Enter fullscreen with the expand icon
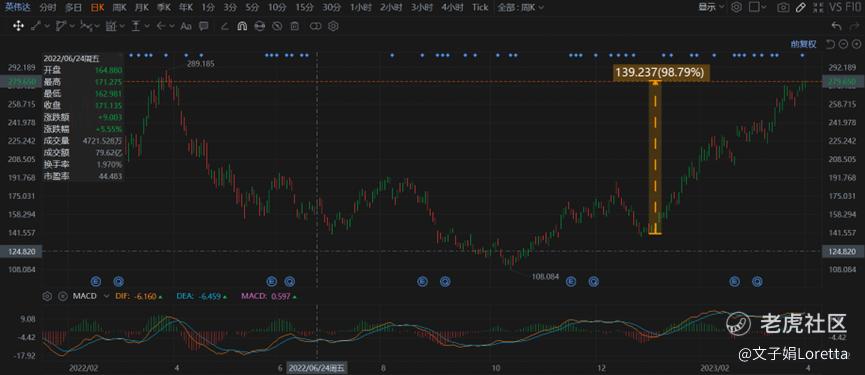 click(x=818, y=7)
